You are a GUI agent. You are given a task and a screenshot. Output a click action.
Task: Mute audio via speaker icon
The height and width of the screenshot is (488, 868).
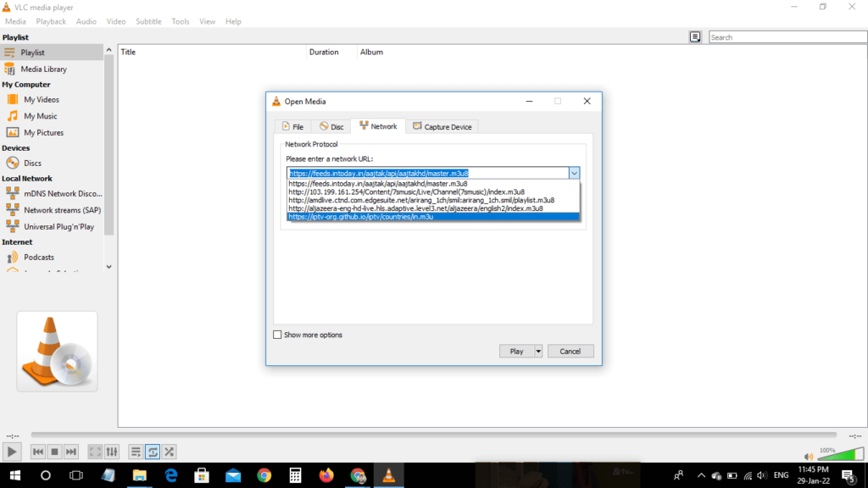tap(808, 457)
